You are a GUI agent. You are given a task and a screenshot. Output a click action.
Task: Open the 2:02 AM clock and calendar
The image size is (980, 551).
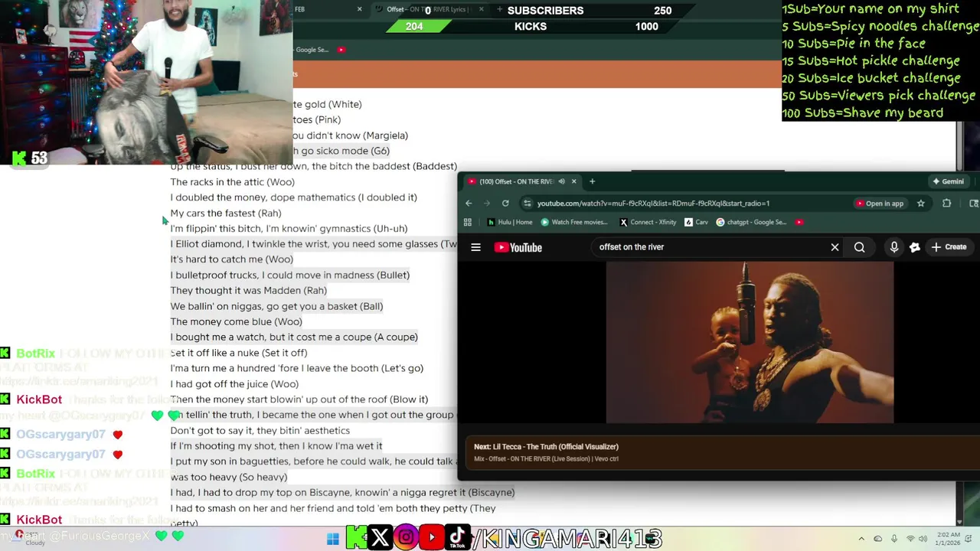click(x=948, y=539)
